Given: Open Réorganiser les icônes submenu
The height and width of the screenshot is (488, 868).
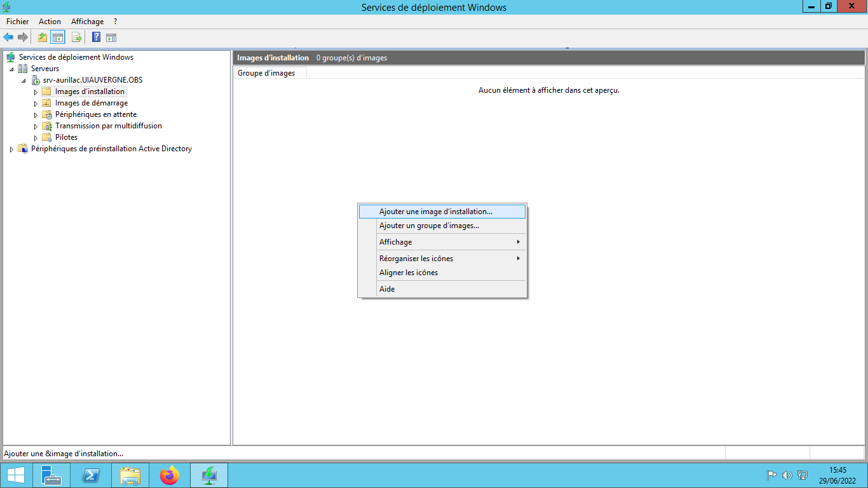Looking at the screenshot, I should pyautogui.click(x=442, y=259).
